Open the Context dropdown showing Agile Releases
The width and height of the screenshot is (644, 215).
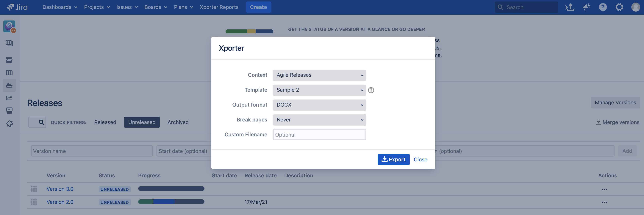[x=319, y=75]
